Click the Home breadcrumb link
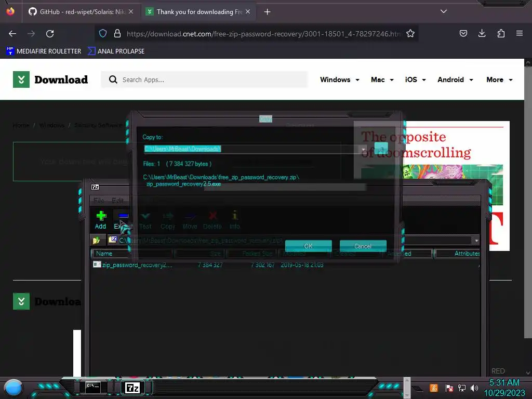532x399 pixels. pos(21,125)
